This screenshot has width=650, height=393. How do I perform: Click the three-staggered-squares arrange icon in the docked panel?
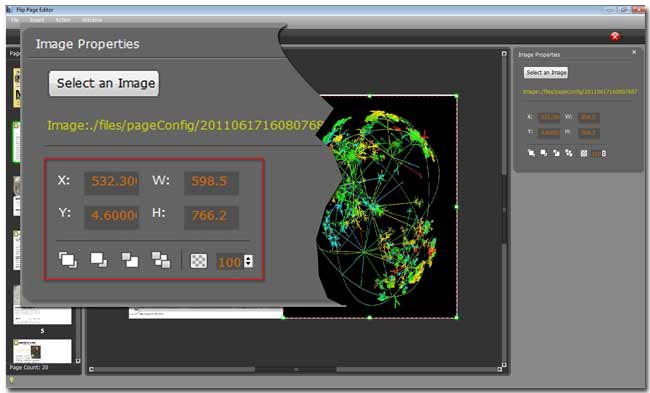click(x=568, y=153)
